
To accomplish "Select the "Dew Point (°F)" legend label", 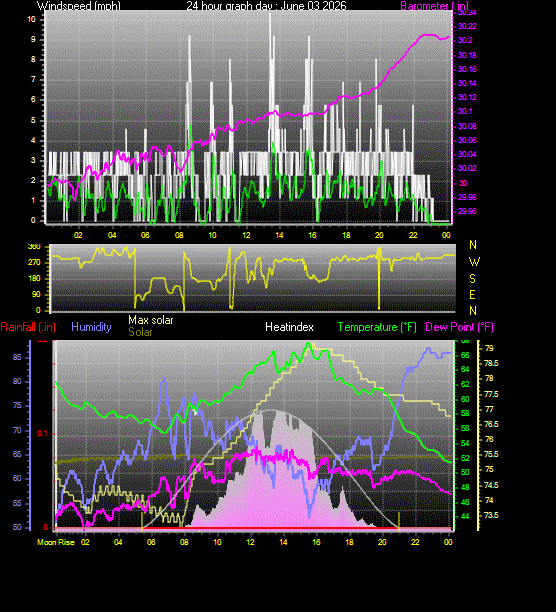I will (x=459, y=327).
